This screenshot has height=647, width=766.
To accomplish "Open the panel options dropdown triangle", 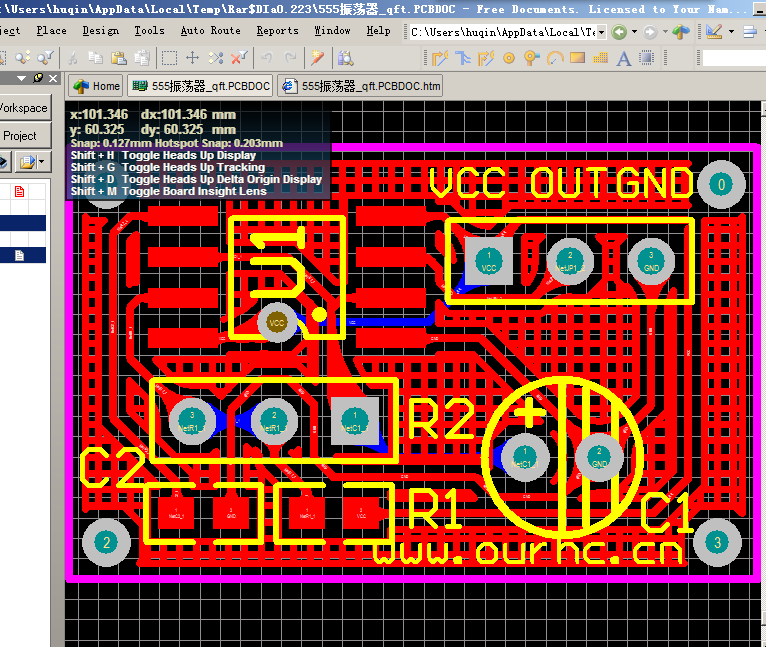I will click(21, 78).
